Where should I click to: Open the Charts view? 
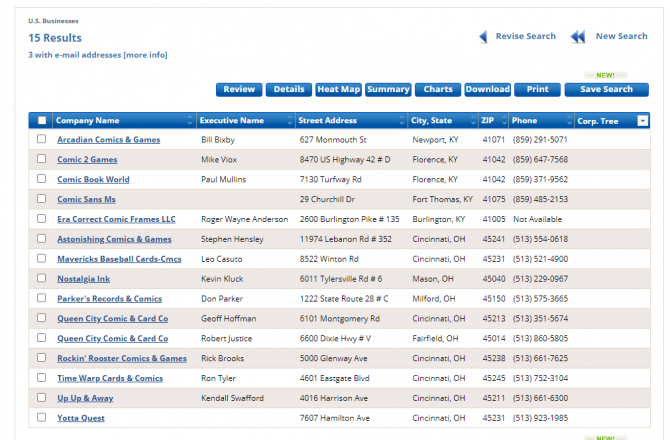438,89
